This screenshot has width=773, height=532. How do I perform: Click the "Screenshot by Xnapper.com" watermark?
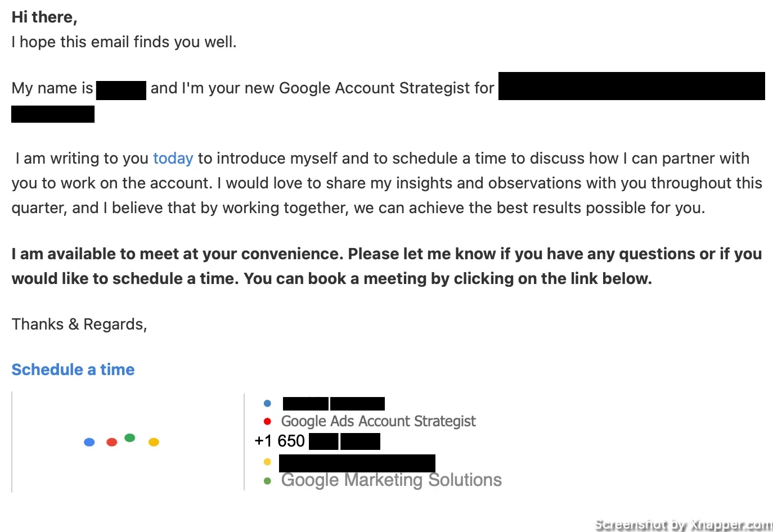[684, 525]
